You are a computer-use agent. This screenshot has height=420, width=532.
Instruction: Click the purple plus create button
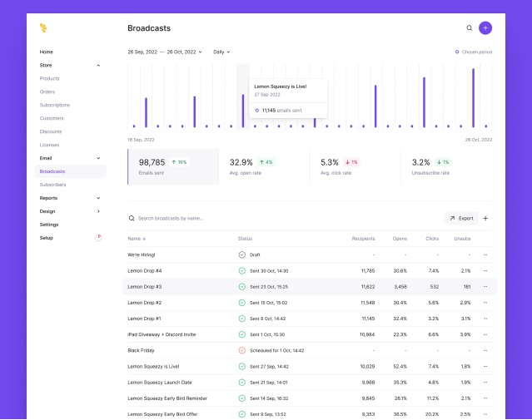[485, 28]
